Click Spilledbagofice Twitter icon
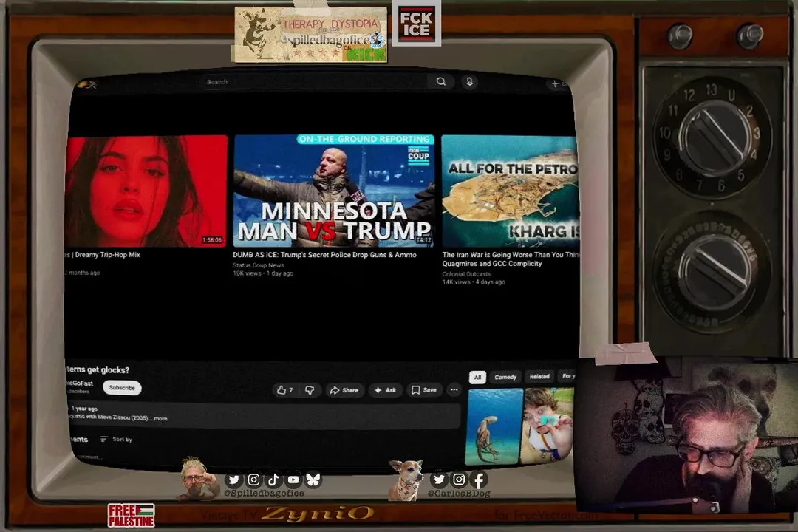 click(x=233, y=480)
